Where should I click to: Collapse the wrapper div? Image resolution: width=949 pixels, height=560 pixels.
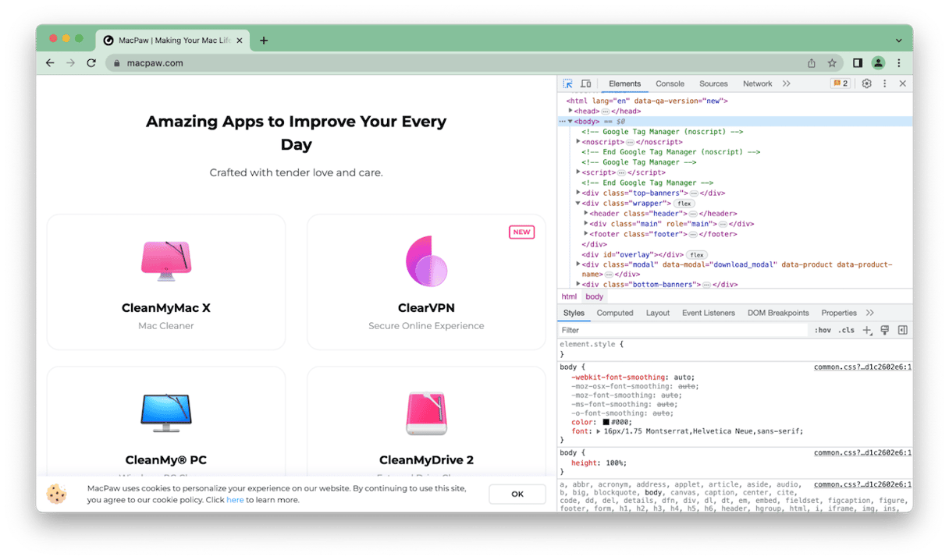click(x=578, y=204)
